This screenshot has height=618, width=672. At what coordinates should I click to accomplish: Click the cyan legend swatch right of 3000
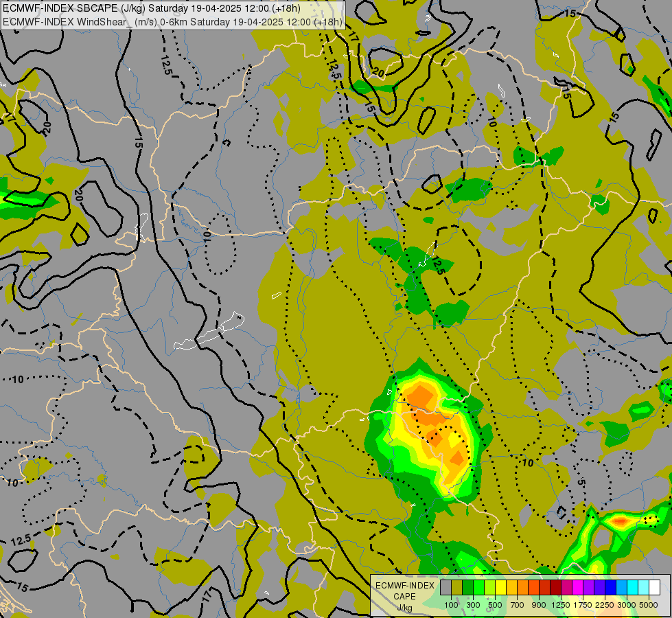tap(633, 587)
